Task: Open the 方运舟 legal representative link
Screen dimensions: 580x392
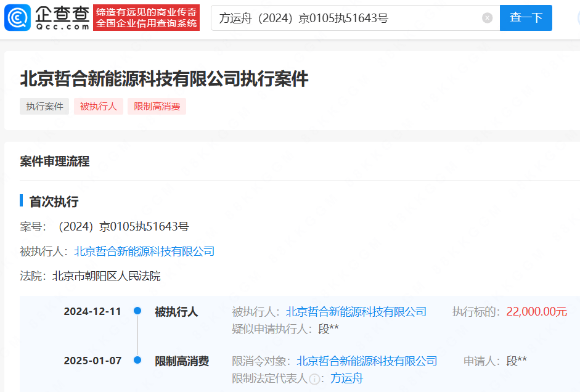Action: pyautogui.click(x=346, y=378)
